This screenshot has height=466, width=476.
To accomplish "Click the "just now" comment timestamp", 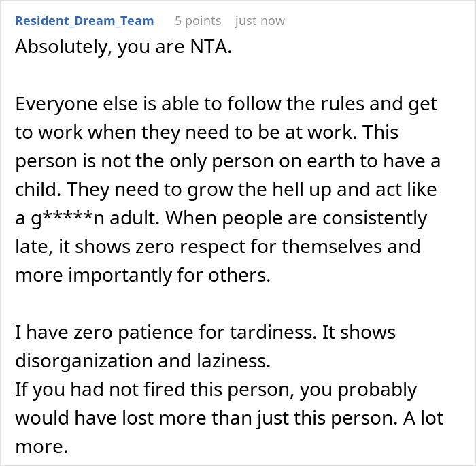I will click(x=260, y=21).
